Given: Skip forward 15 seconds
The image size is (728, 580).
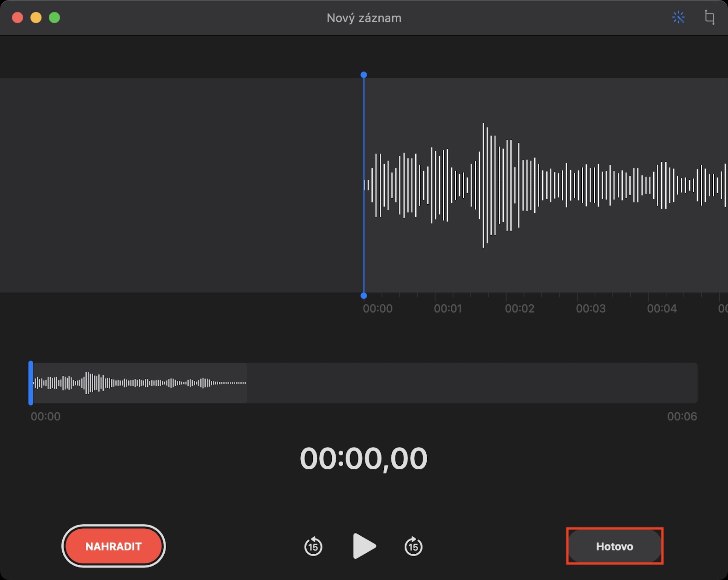Looking at the screenshot, I should [413, 546].
